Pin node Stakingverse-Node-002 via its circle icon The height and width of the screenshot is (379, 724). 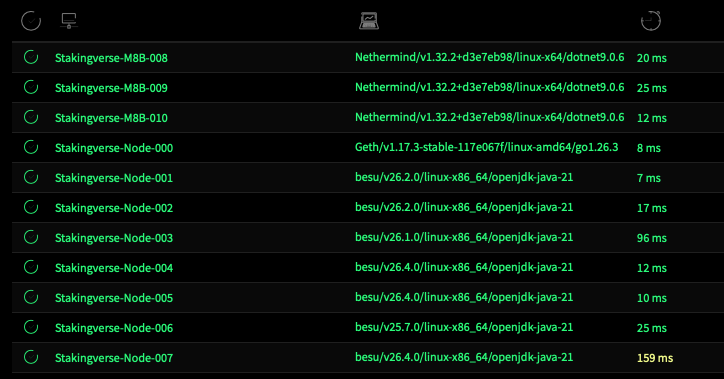click(x=31, y=207)
